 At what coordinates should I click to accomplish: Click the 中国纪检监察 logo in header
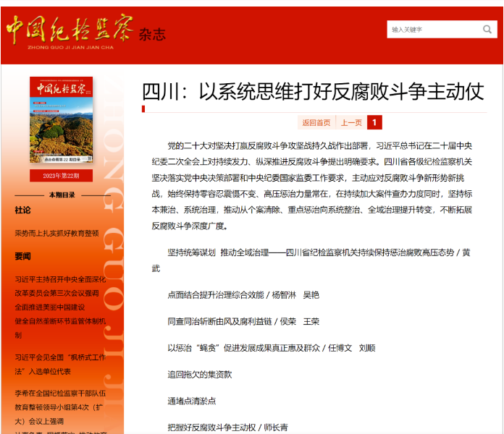[x=70, y=31]
